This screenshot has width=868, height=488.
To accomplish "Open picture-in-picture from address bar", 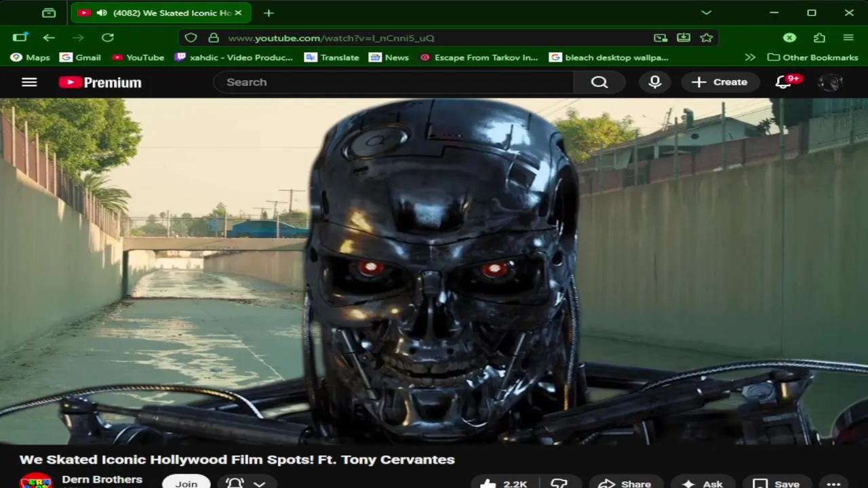I will click(x=660, y=38).
